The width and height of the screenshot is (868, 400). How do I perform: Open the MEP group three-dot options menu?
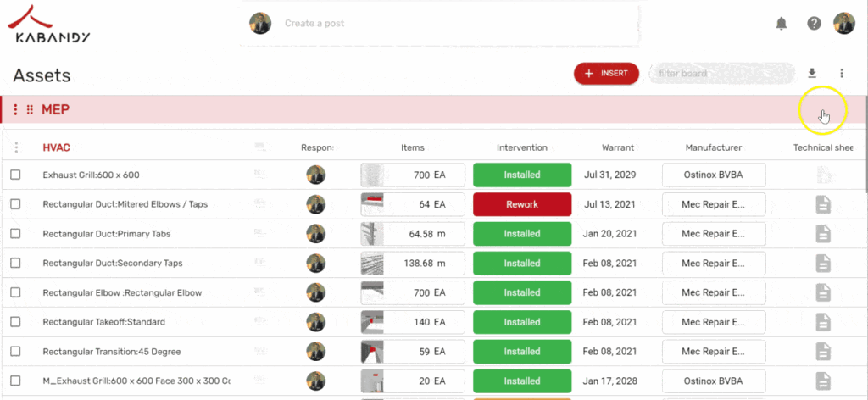[x=15, y=110]
